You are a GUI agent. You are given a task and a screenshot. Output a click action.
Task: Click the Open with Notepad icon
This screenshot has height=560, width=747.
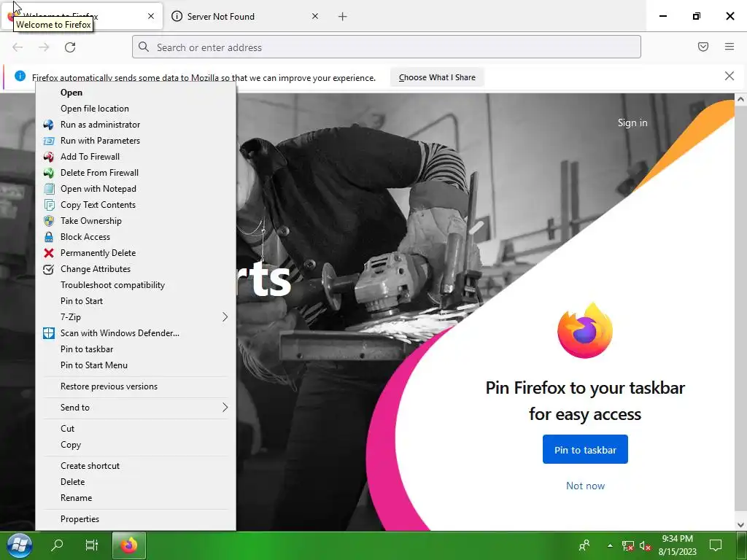pos(49,189)
